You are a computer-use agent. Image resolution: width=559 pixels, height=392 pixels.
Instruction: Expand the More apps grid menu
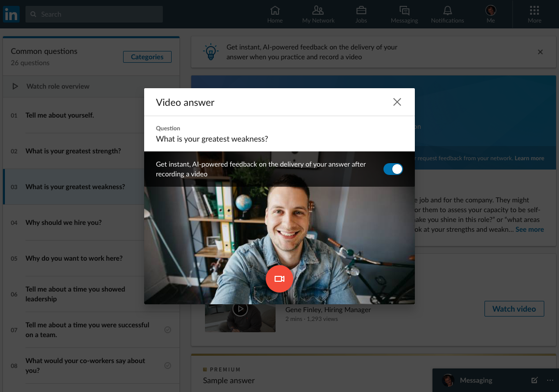point(534,14)
